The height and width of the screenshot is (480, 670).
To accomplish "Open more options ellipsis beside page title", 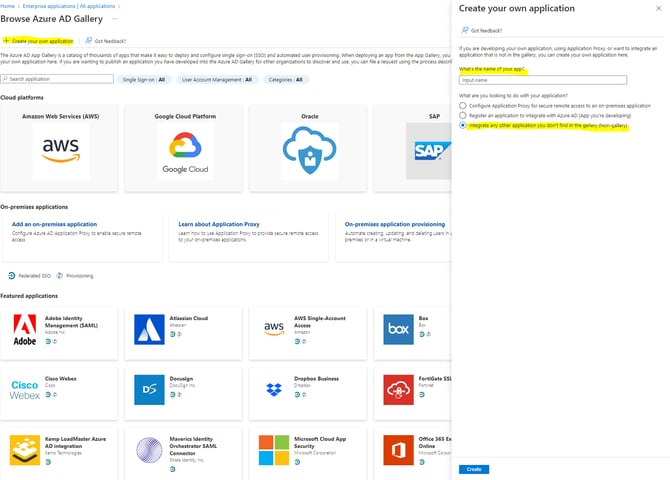I will coord(115,19).
